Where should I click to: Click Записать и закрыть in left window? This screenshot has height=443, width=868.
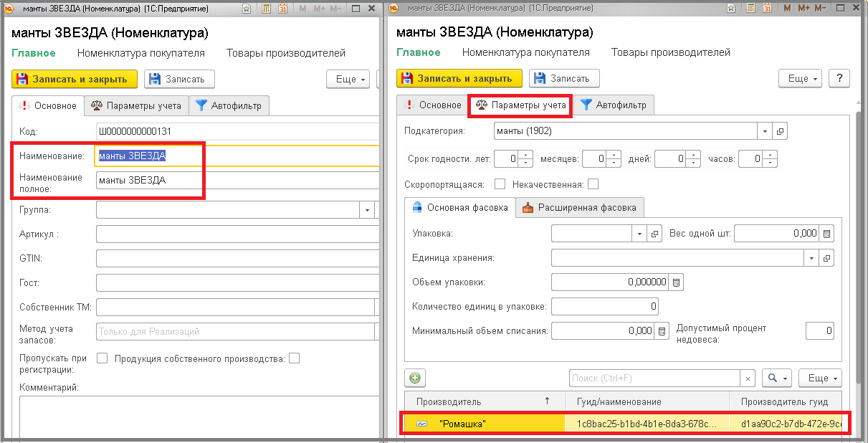point(75,79)
